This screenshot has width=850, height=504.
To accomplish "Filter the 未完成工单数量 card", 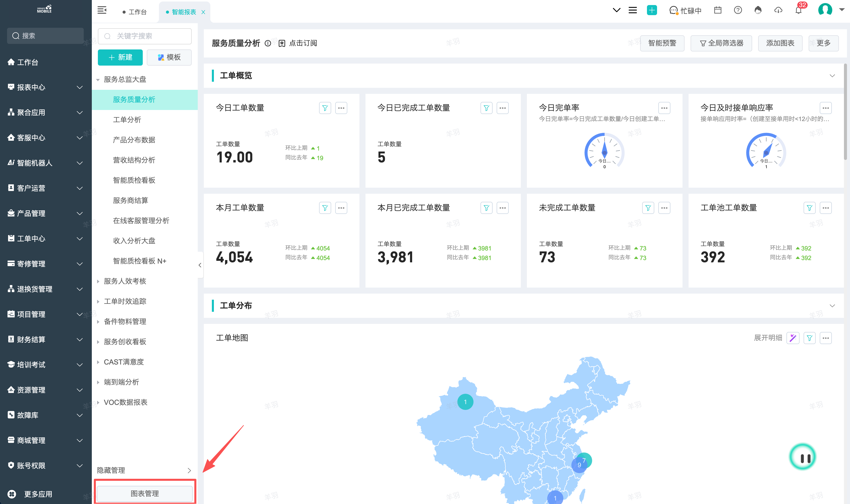I will pos(648,208).
